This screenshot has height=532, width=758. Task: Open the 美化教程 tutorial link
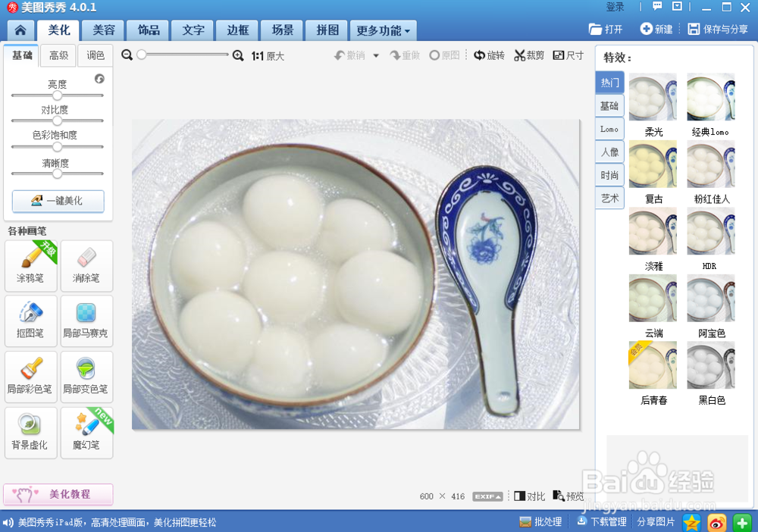pos(58,494)
